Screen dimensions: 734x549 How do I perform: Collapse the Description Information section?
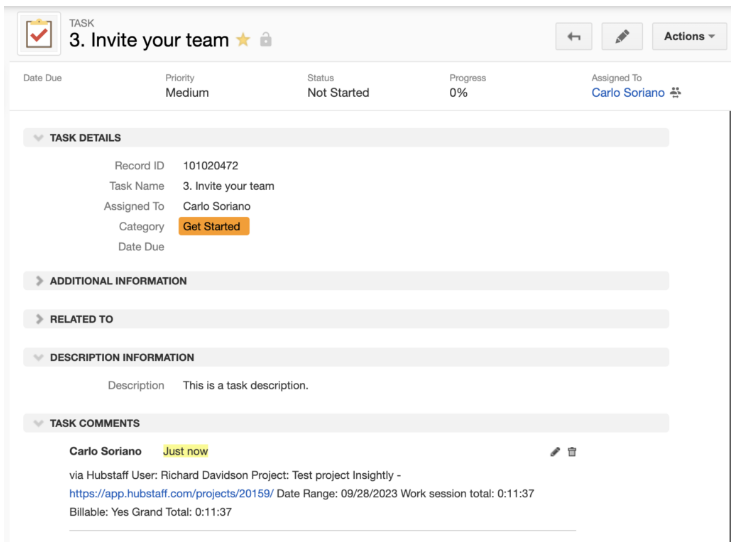point(39,357)
